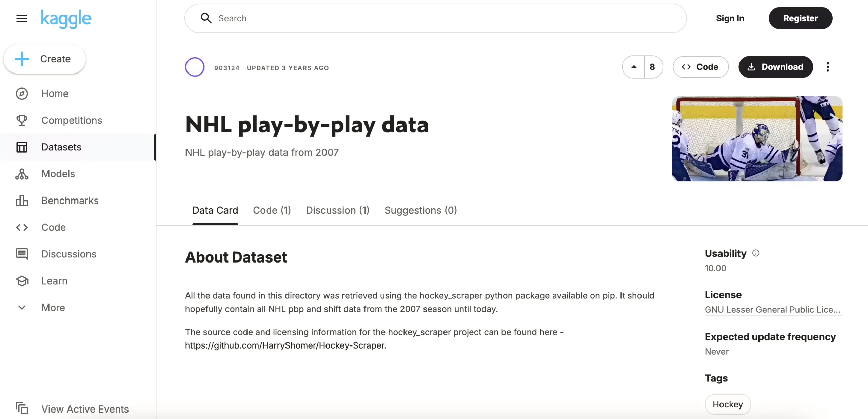Click the upvote count 8

(x=653, y=67)
